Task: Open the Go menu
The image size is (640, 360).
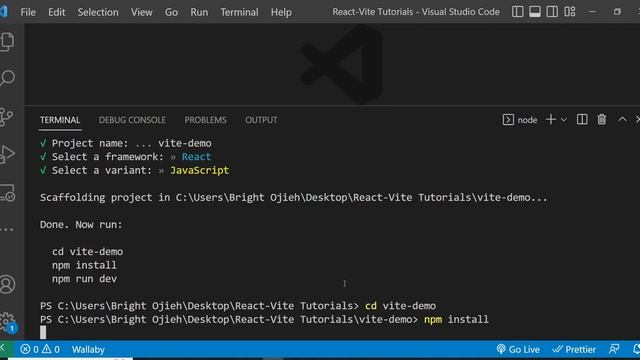Action: pos(171,12)
